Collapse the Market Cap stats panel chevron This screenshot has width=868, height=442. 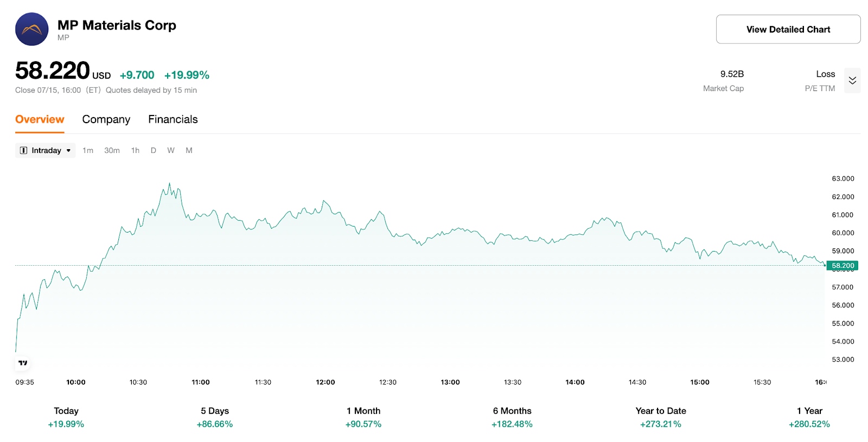[852, 80]
